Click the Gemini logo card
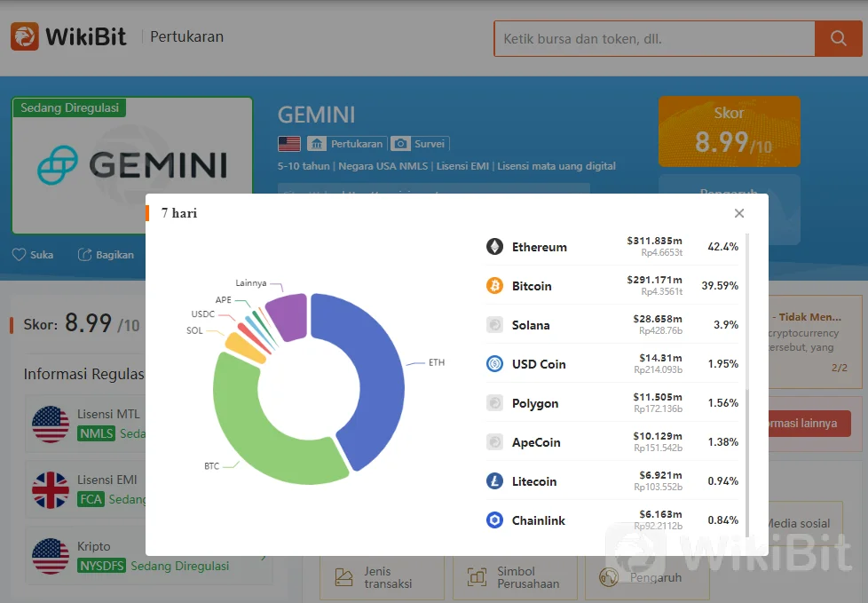 point(132,165)
